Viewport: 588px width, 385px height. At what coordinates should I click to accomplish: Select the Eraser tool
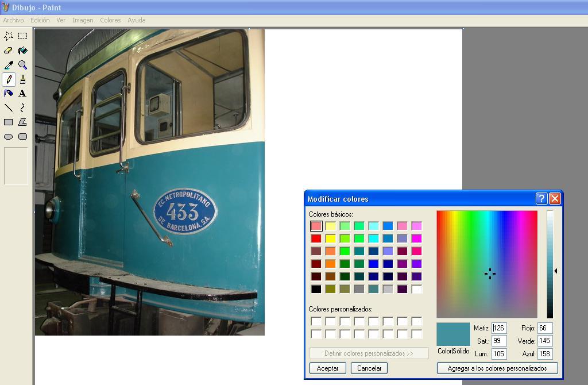pos(9,51)
